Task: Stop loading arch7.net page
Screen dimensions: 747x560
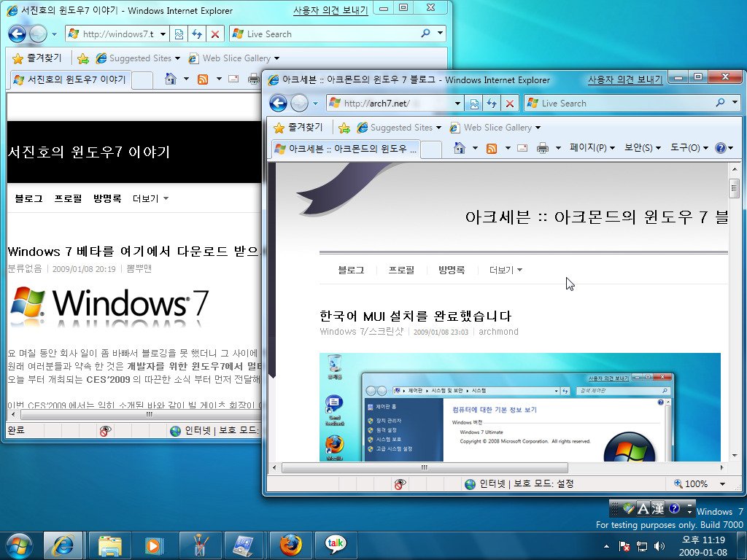Action: [510, 104]
